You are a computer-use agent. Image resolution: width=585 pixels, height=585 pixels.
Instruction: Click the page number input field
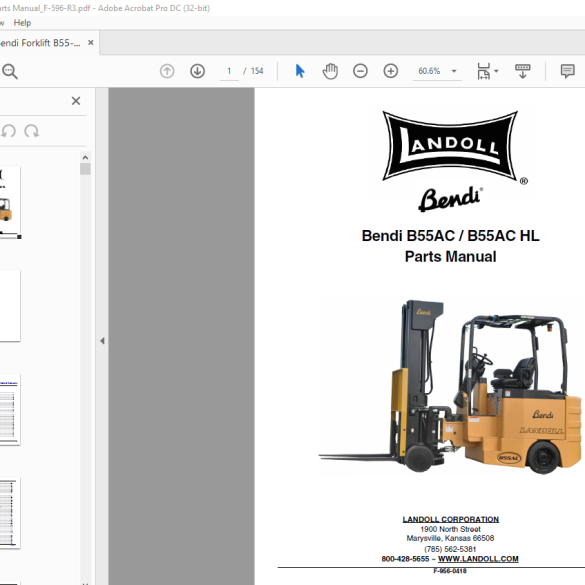(229, 71)
